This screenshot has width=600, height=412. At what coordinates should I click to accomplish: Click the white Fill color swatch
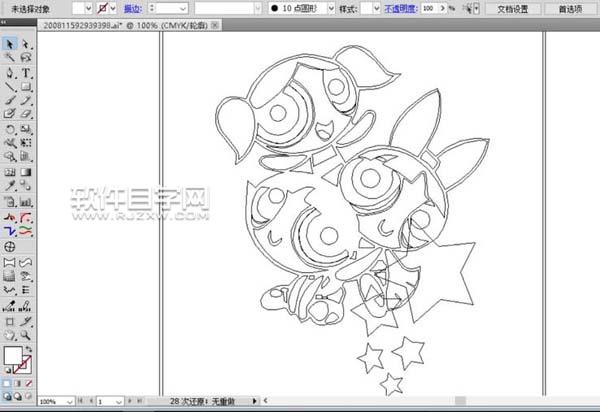click(x=13, y=355)
